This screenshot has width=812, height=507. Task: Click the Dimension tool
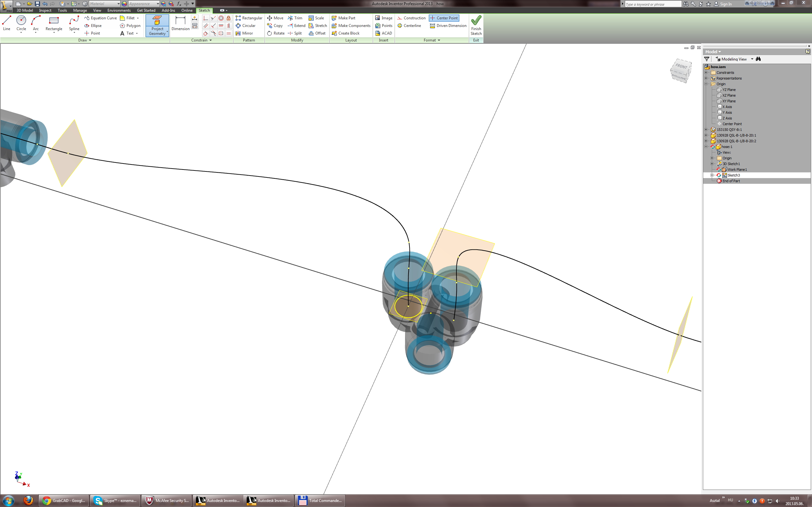(180, 23)
